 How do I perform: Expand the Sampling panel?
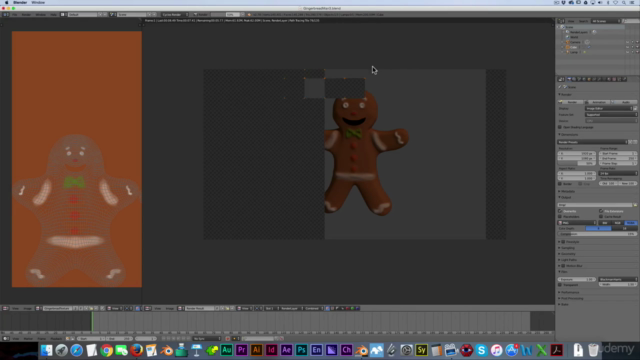568,248
